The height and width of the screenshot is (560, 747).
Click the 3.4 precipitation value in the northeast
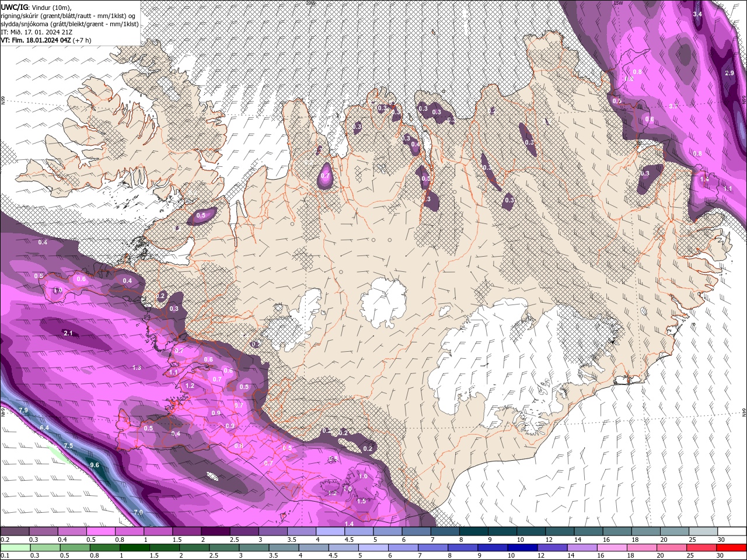697,14
